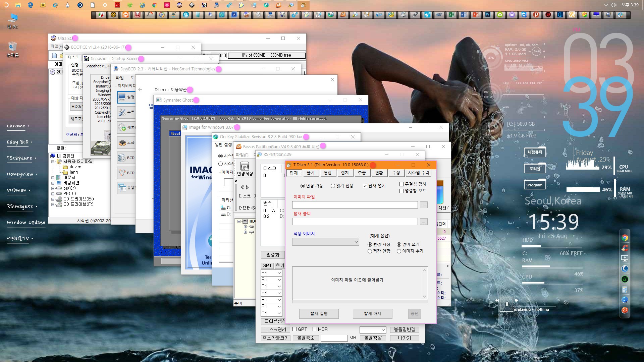This screenshot has height=362, width=644.
Task: Click the drop-area vertical scrollbar
Action: point(424,283)
